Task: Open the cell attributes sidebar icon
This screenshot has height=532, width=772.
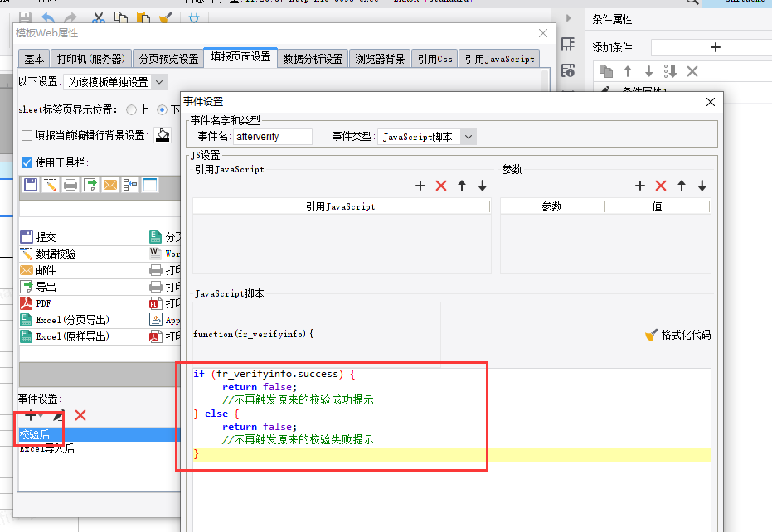Action: 568,44
